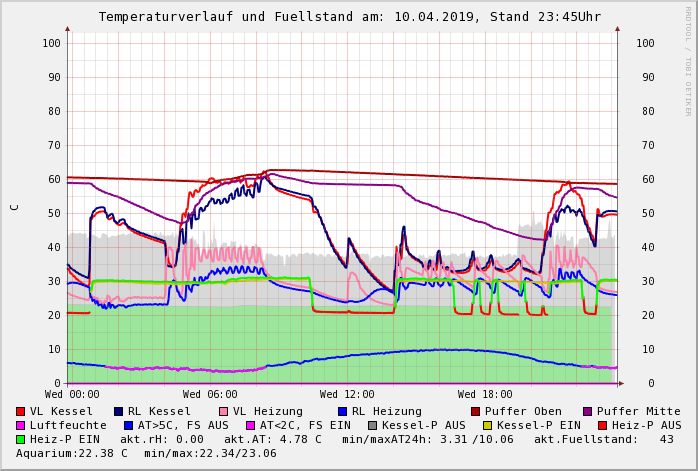Click the magenta Luftfeuchte legend swatch
The image size is (698, 471).
[21, 425]
